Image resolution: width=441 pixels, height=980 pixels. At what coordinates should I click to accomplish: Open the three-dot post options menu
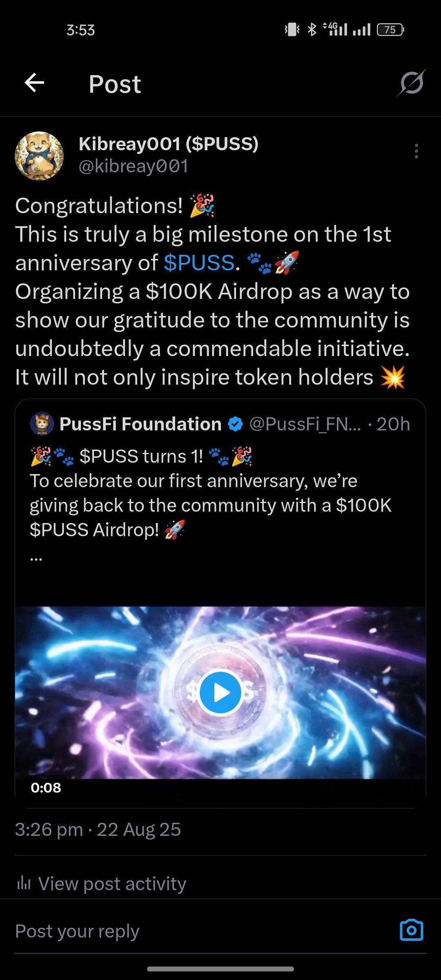coord(416,151)
